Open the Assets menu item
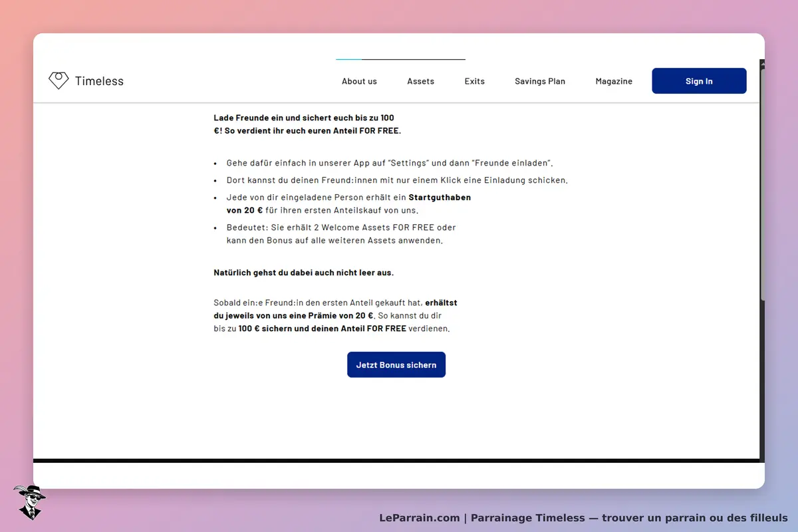Screen dimensions: 798x532 (x=420, y=81)
